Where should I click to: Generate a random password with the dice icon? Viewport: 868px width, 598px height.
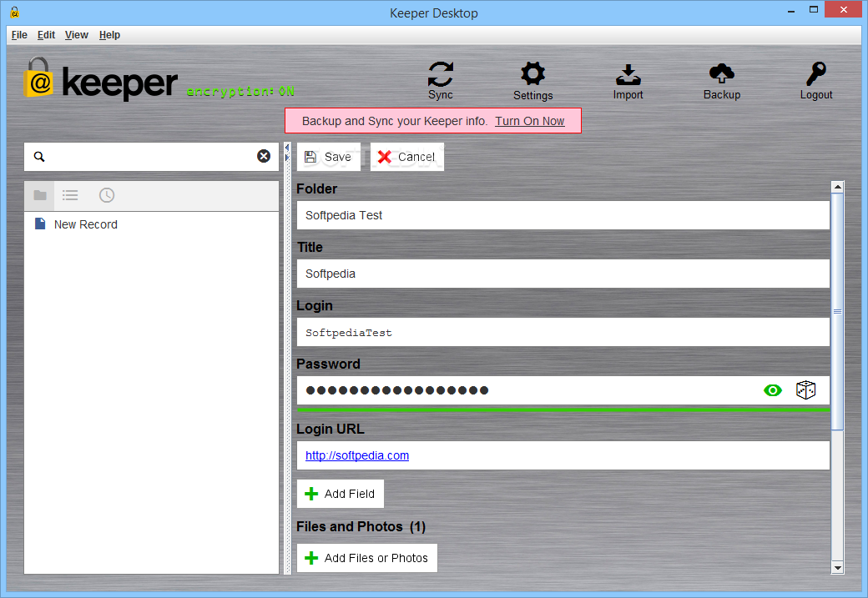pyautogui.click(x=805, y=390)
